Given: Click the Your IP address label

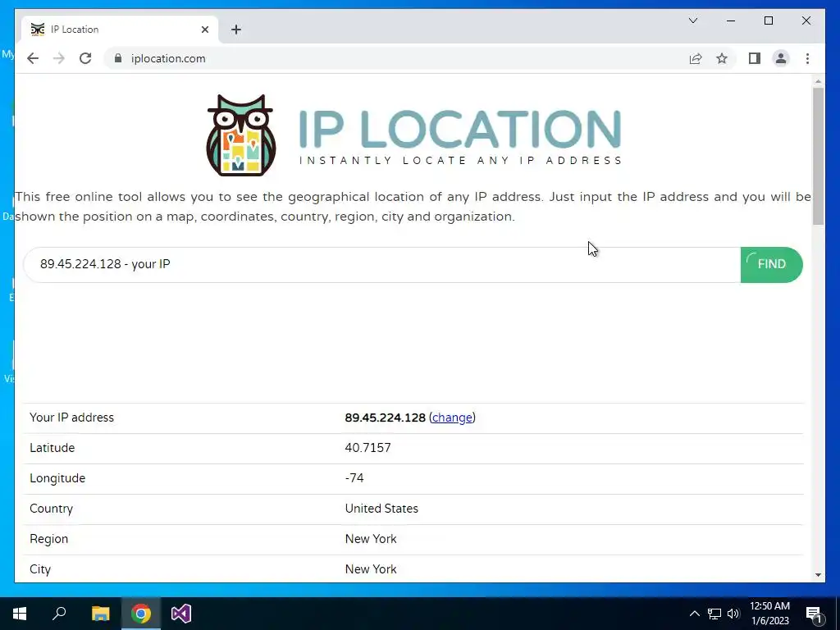Looking at the screenshot, I should coord(72,418).
